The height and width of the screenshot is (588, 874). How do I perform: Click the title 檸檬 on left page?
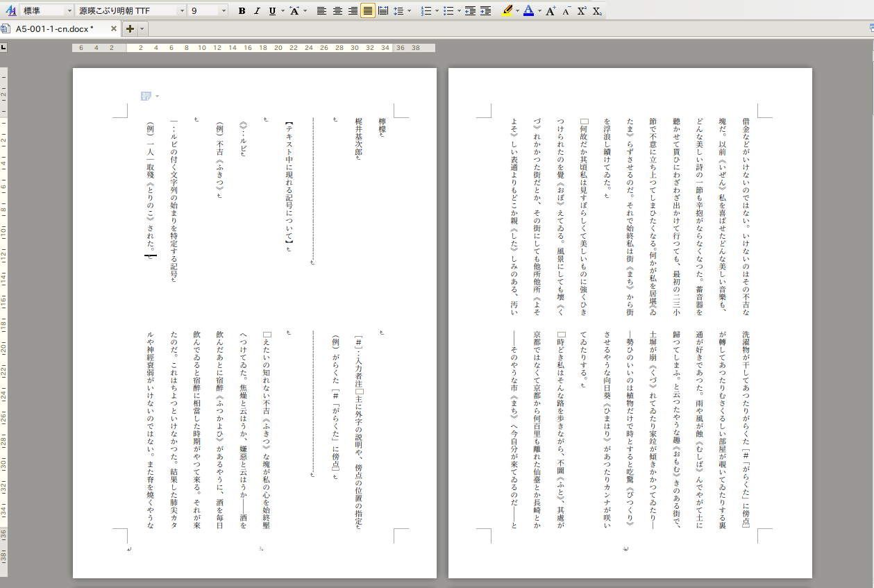tap(381, 125)
